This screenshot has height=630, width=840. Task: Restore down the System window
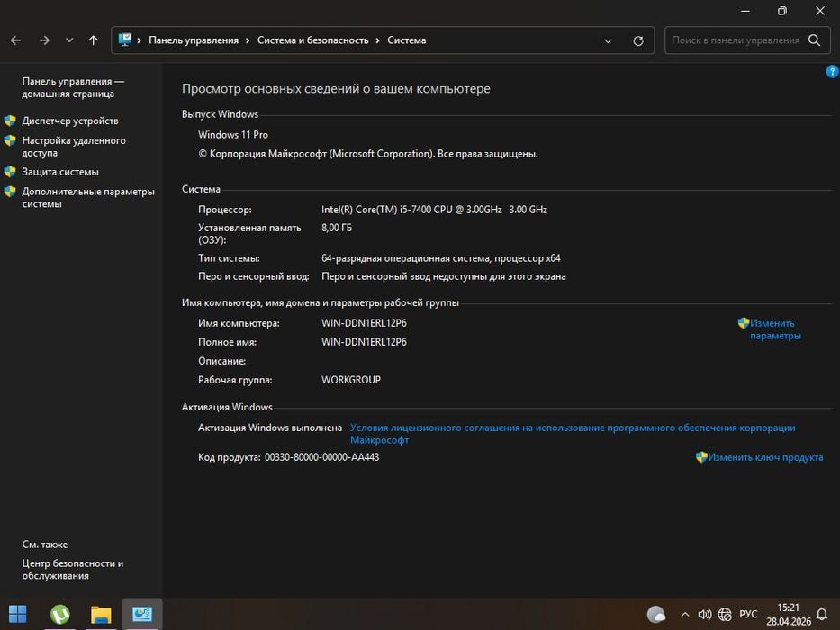(782, 11)
